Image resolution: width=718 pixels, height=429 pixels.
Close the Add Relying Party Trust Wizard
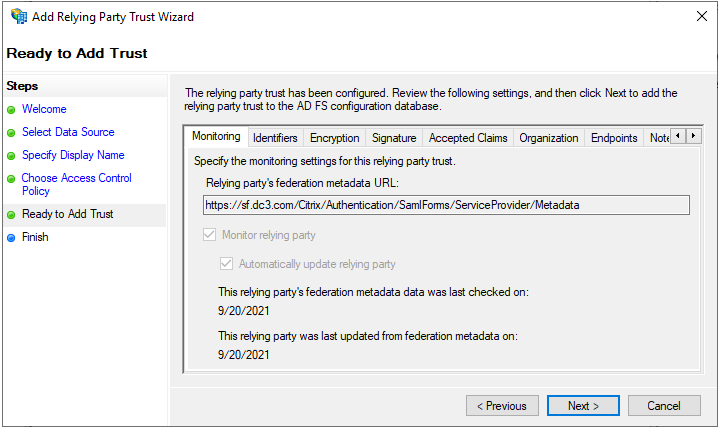pyautogui.click(x=700, y=17)
